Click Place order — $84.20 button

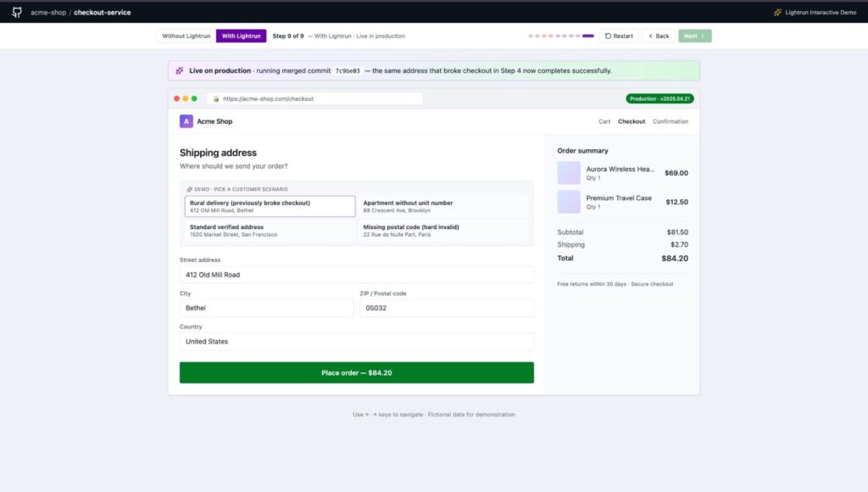[x=357, y=373]
